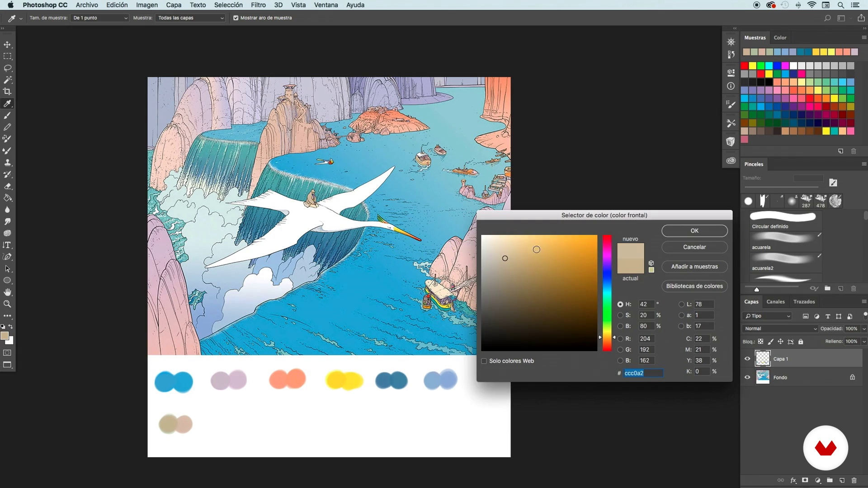Viewport: 868px width, 488px height.
Task: Confirm color with OK button
Action: tap(694, 231)
